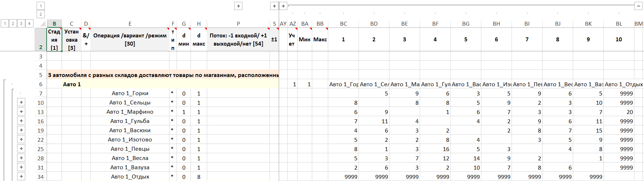The image size is (644, 181).
Task: Expand column group with plus above column S
Action: 274,6
